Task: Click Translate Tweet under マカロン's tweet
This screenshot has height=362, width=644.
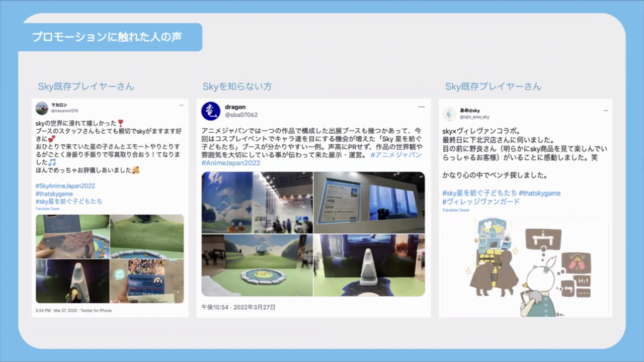Action: click(x=47, y=209)
